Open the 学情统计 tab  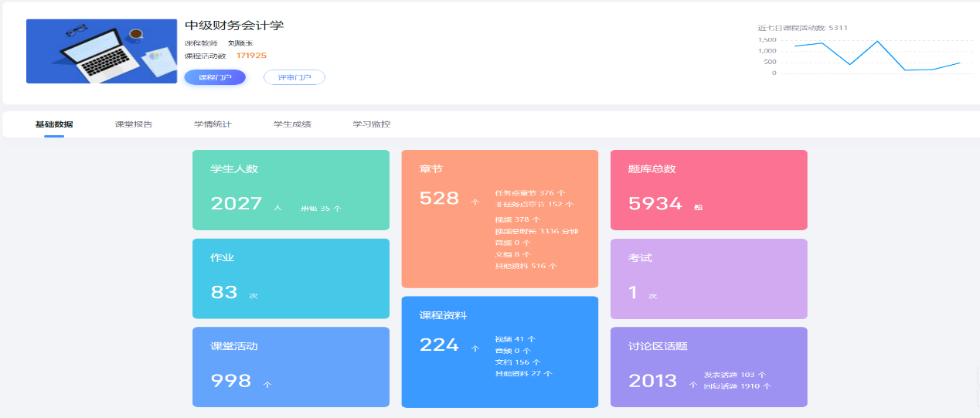pyautogui.click(x=213, y=124)
